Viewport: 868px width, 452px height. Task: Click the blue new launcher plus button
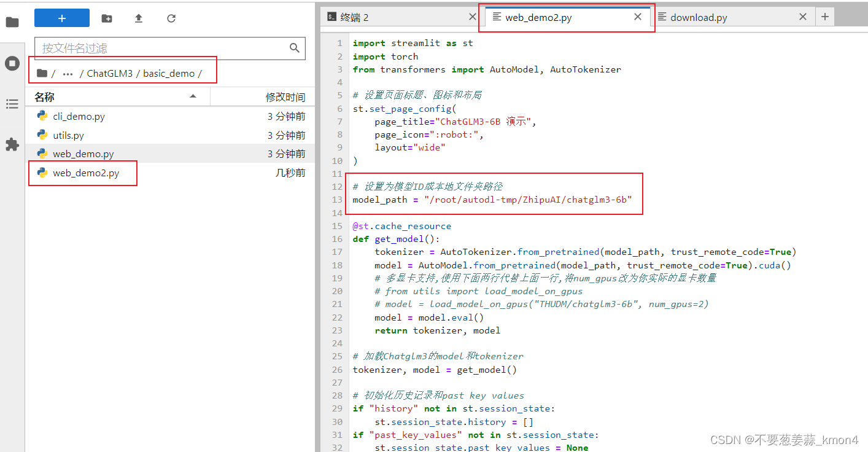[x=62, y=18]
